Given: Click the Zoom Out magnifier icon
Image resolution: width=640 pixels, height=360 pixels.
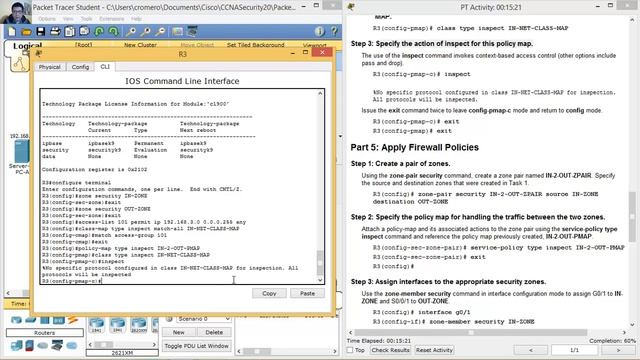Looking at the screenshot, I should [x=160, y=31].
